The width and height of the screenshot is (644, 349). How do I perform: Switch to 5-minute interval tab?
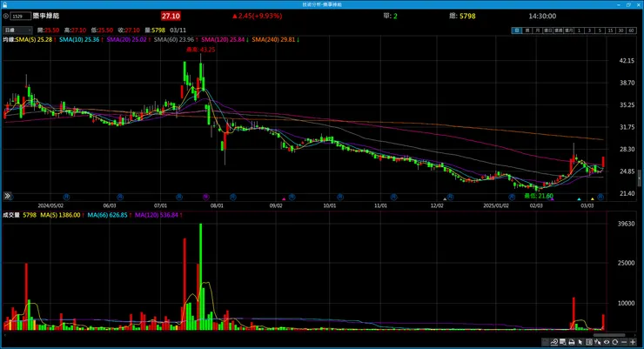[x=600, y=30]
